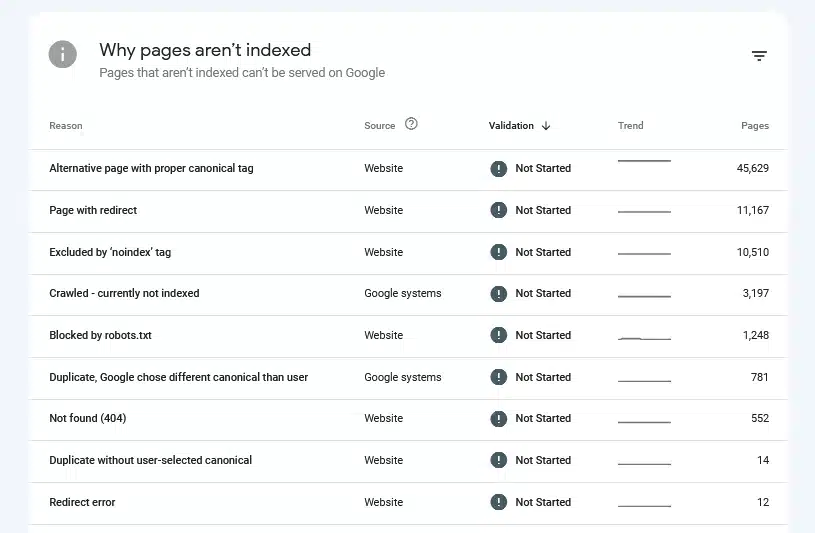Click the 12 pages value
The image size is (815, 533).
(763, 502)
